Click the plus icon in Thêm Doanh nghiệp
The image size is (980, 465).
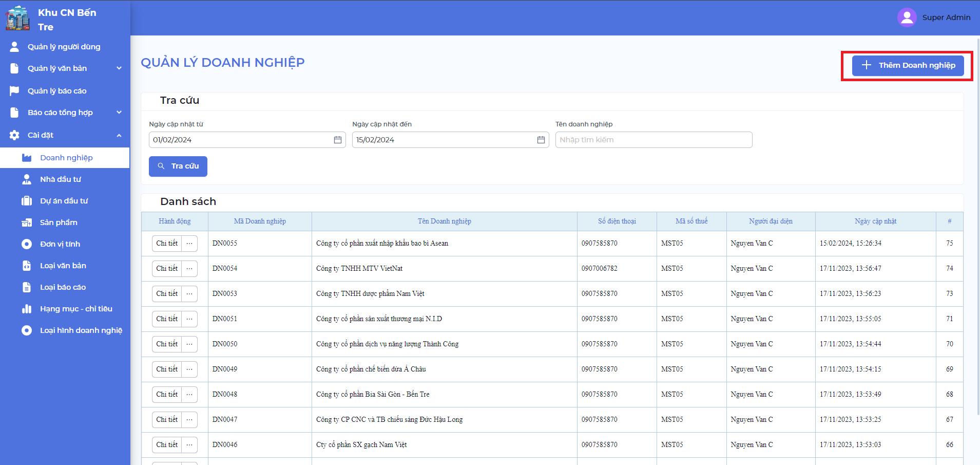[867, 65]
